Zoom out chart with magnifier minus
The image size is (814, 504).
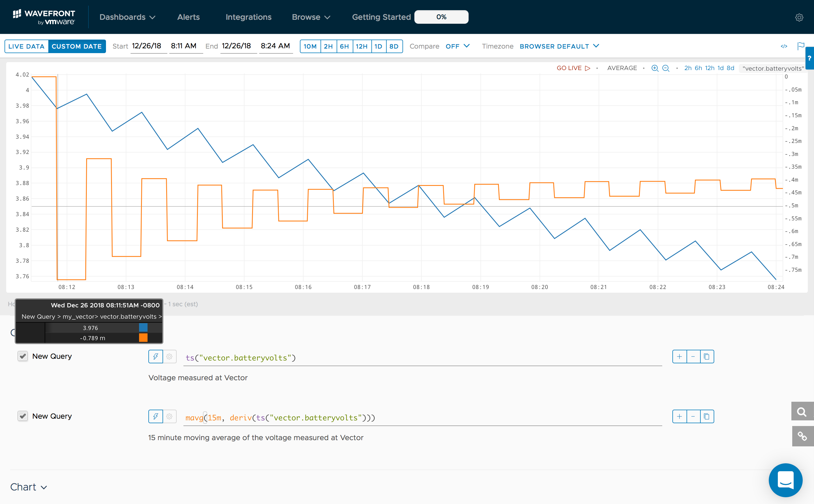(x=666, y=68)
